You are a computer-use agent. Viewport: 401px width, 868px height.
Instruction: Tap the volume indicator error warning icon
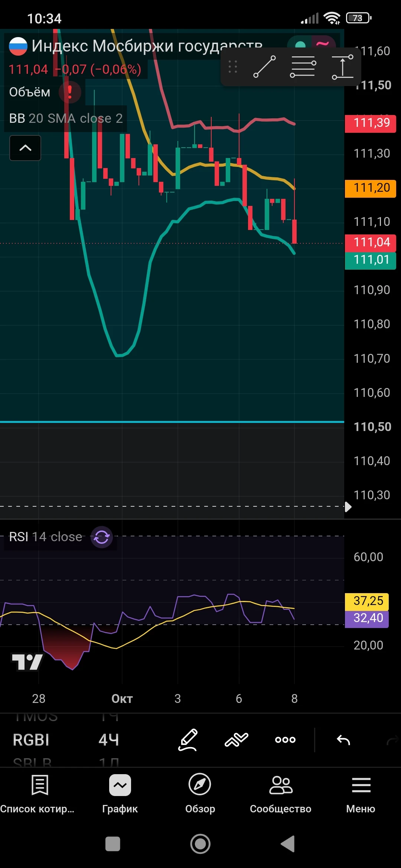pyautogui.click(x=70, y=92)
